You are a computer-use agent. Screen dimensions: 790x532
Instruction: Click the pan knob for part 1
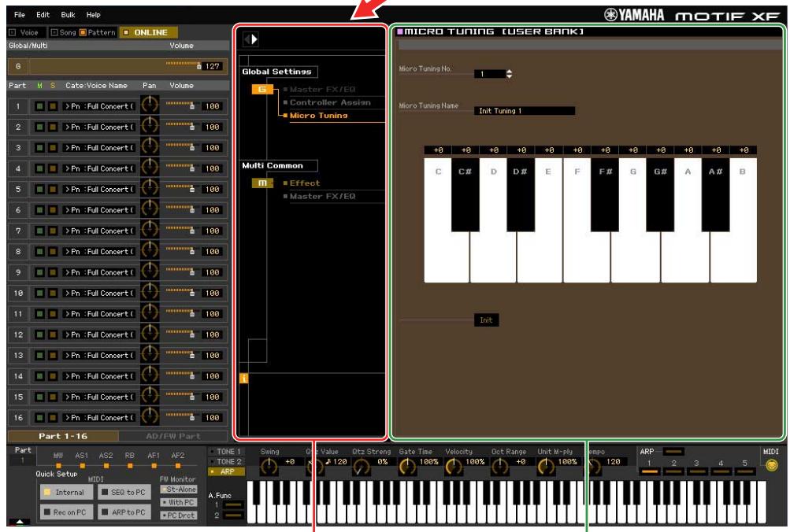tap(150, 105)
